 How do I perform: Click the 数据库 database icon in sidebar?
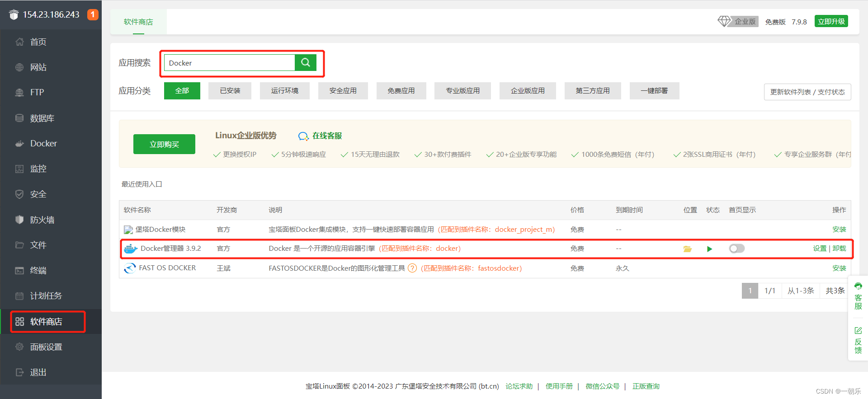(19, 118)
